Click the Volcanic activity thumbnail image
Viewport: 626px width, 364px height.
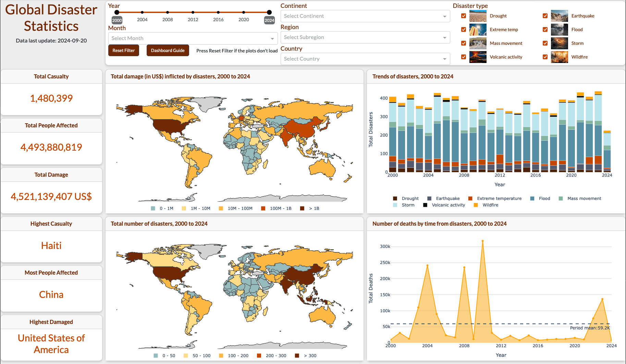[x=478, y=57]
